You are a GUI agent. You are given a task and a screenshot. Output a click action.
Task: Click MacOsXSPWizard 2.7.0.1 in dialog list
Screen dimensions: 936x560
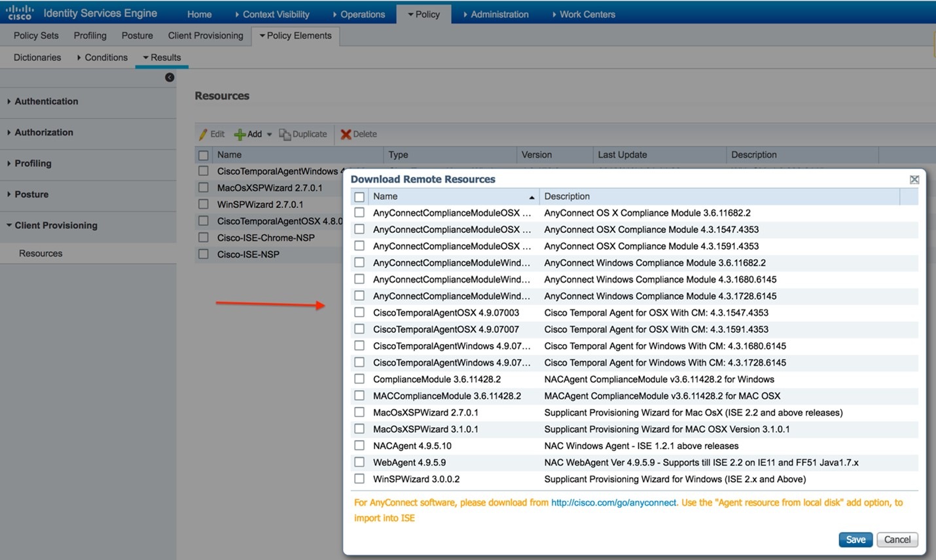425,413
